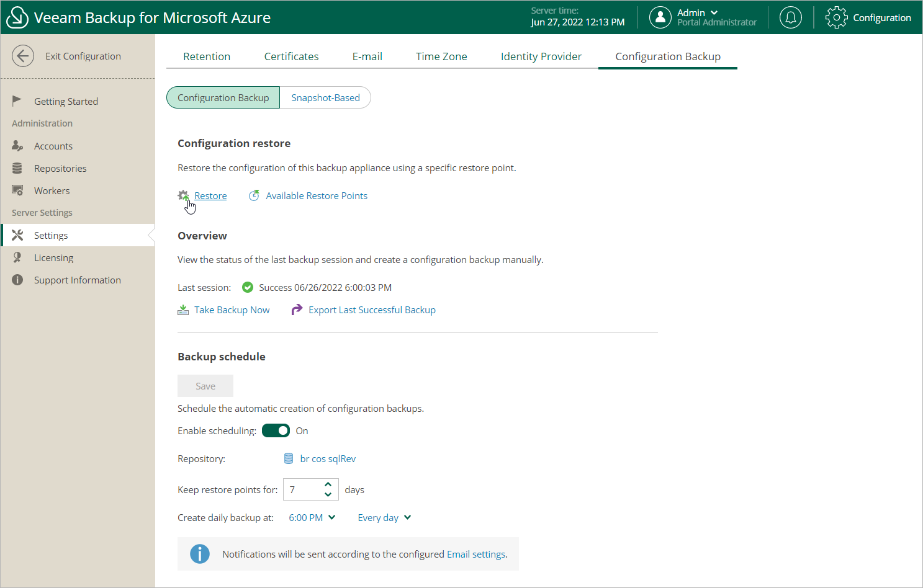This screenshot has height=588, width=923.
Task: Open the 6:00 PM time dropdown
Action: [x=312, y=517]
